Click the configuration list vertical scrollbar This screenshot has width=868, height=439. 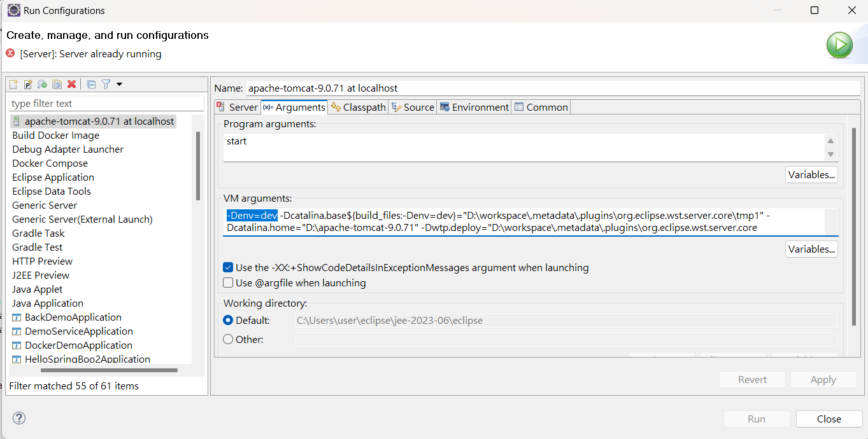[198, 165]
